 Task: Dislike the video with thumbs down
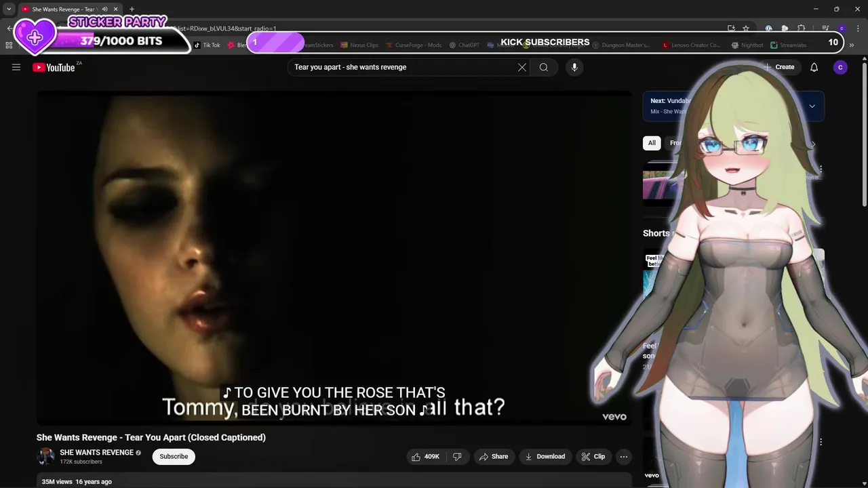(457, 457)
